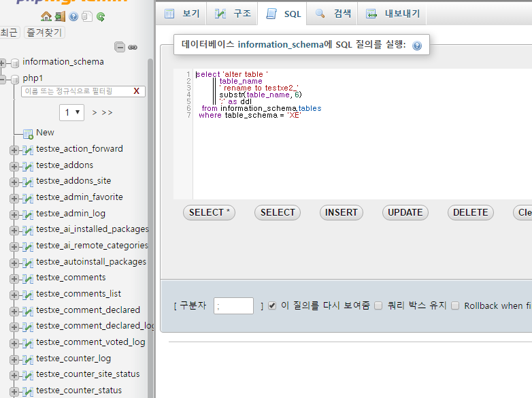Collapse the php1 database tree
532x398 pixels.
[3, 79]
